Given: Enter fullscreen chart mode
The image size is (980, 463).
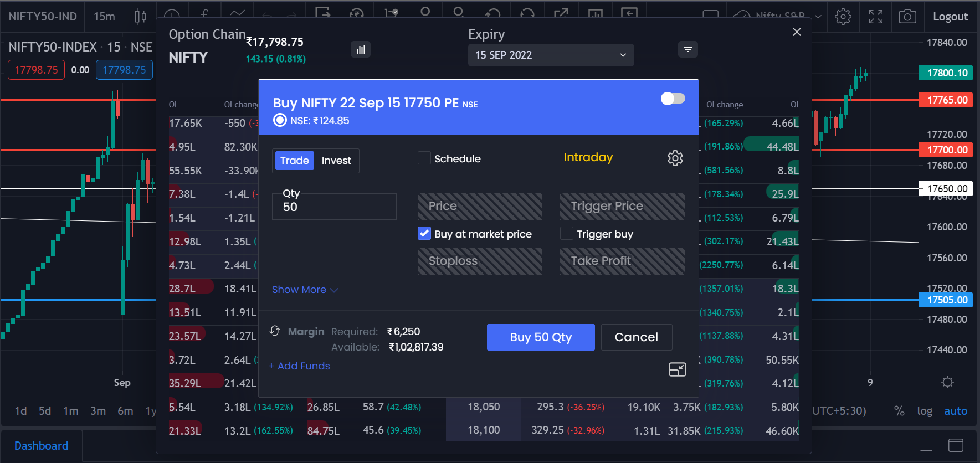Looking at the screenshot, I should click(x=876, y=17).
